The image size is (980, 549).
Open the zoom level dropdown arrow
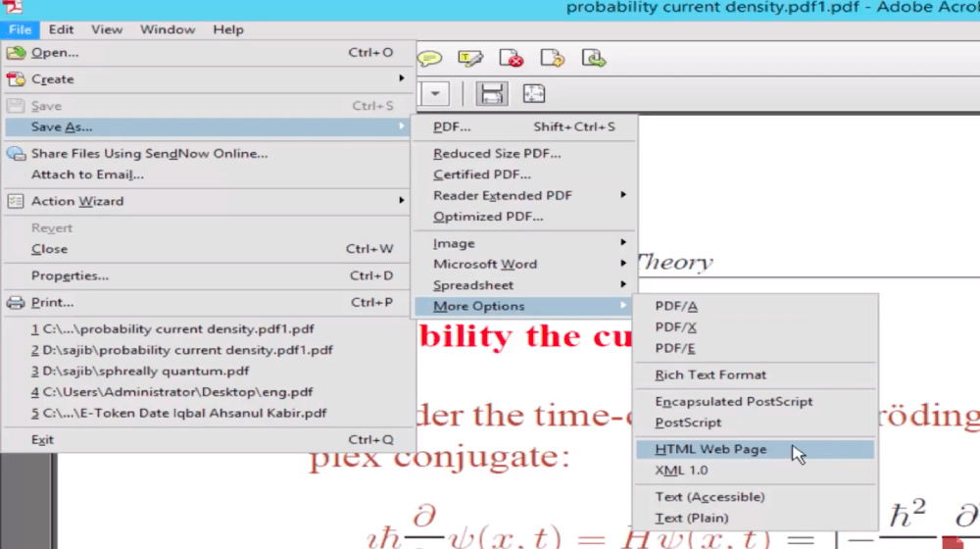click(x=434, y=94)
